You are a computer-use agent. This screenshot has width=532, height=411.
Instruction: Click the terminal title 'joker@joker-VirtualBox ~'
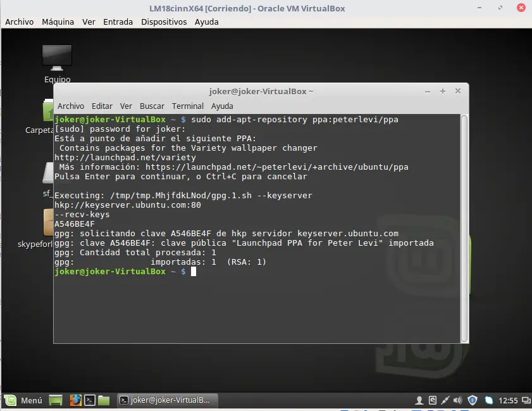click(261, 91)
